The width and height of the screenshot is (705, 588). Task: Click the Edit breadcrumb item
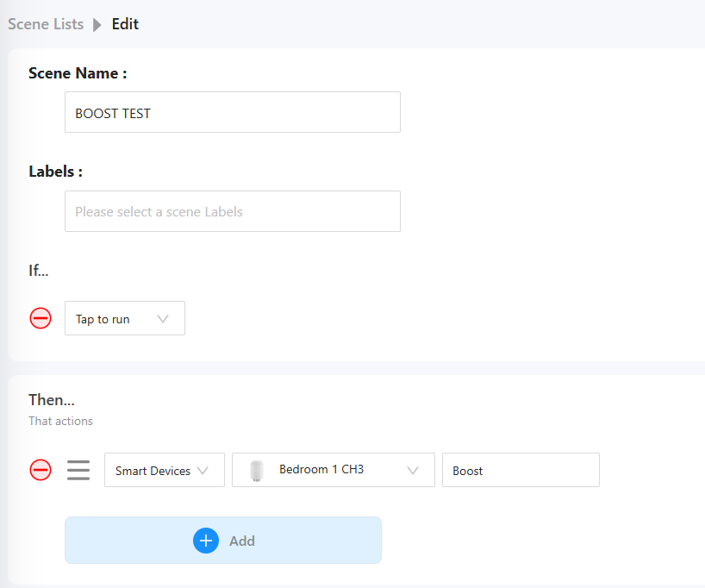(x=125, y=24)
